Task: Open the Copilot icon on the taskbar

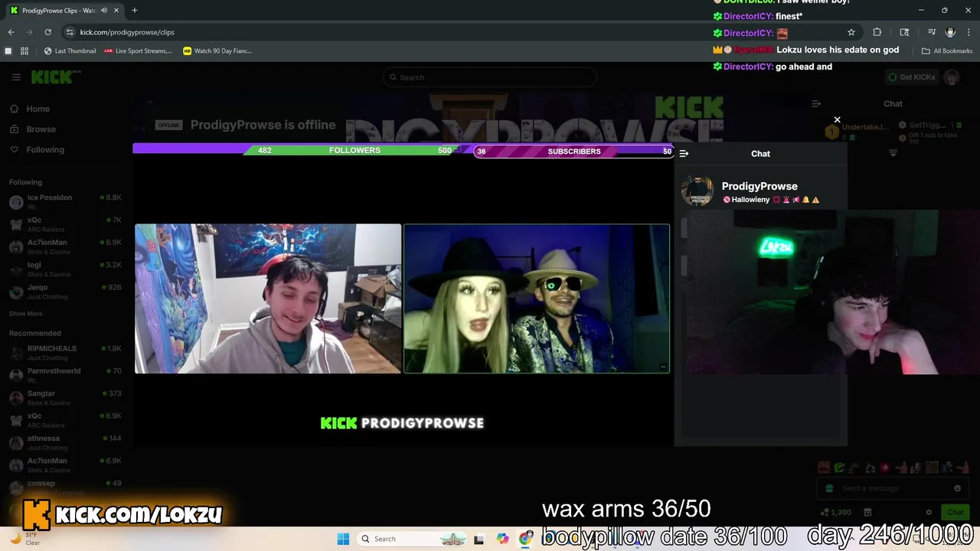Action: [x=502, y=539]
